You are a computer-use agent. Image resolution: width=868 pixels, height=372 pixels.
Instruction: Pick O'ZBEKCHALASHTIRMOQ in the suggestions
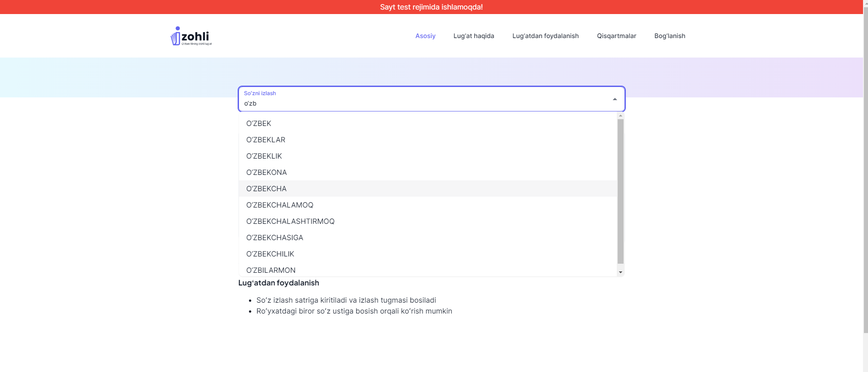[x=290, y=221]
